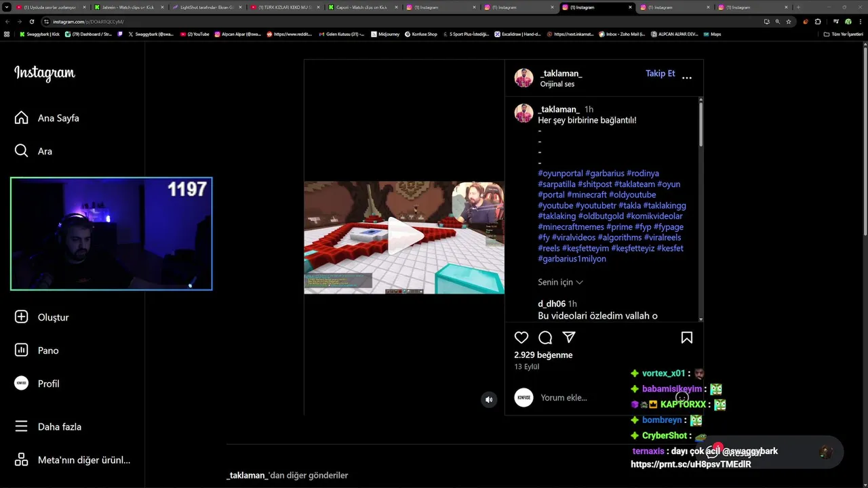Viewport: 868px width, 488px height.
Task: Open Pano dashboard icon in sidebar
Action: pyautogui.click(x=22, y=350)
